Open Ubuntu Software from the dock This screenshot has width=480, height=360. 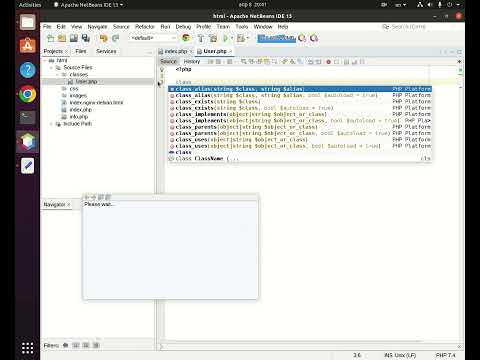pos(28,46)
